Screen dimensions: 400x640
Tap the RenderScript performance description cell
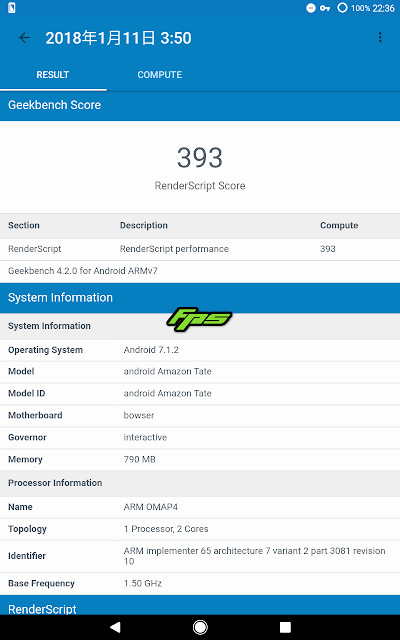pos(174,249)
